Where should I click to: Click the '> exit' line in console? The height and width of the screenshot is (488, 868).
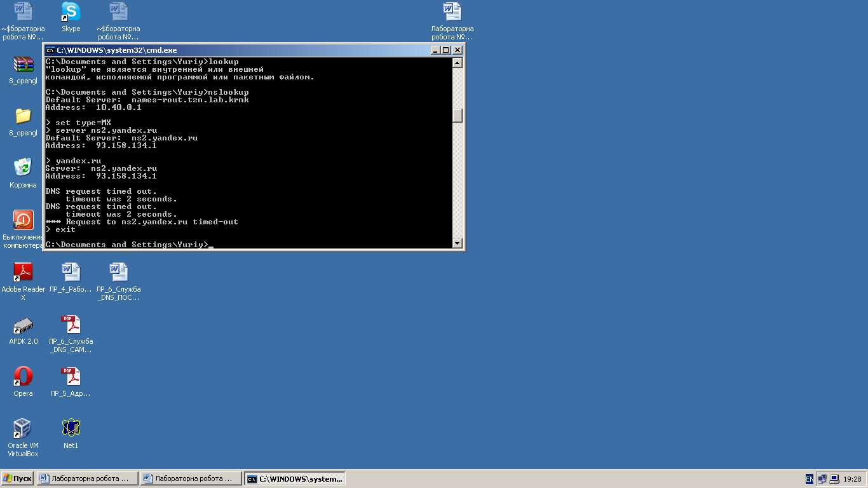(61, 229)
